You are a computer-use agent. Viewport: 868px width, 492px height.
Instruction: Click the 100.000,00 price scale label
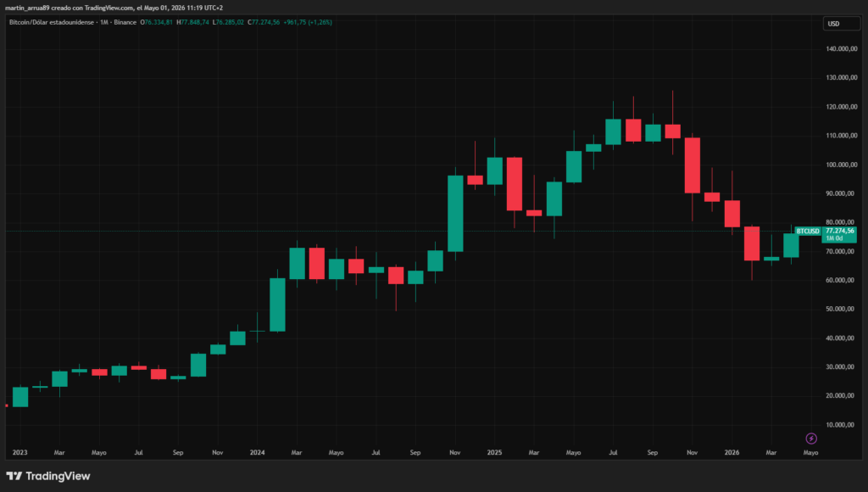842,165
